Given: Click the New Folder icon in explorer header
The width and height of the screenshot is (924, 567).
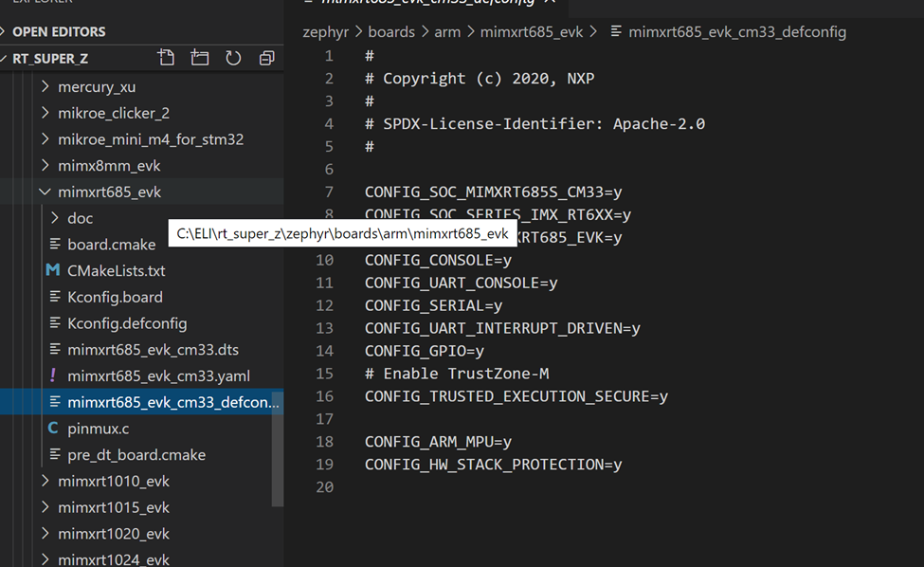Looking at the screenshot, I should 200,58.
